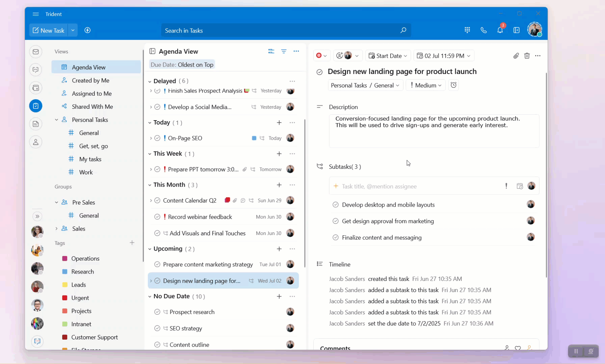The image size is (605, 364).
Task: Open the Medium priority dropdown
Action: (x=426, y=85)
